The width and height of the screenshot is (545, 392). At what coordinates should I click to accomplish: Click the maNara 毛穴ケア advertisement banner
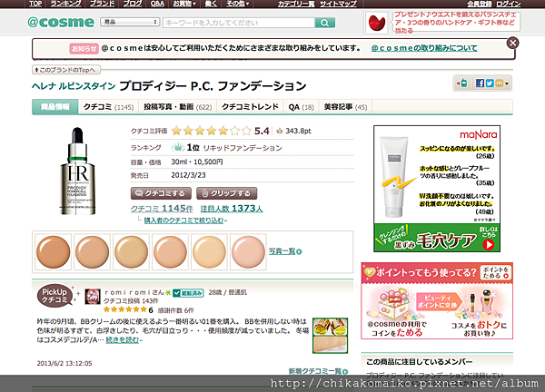437,189
